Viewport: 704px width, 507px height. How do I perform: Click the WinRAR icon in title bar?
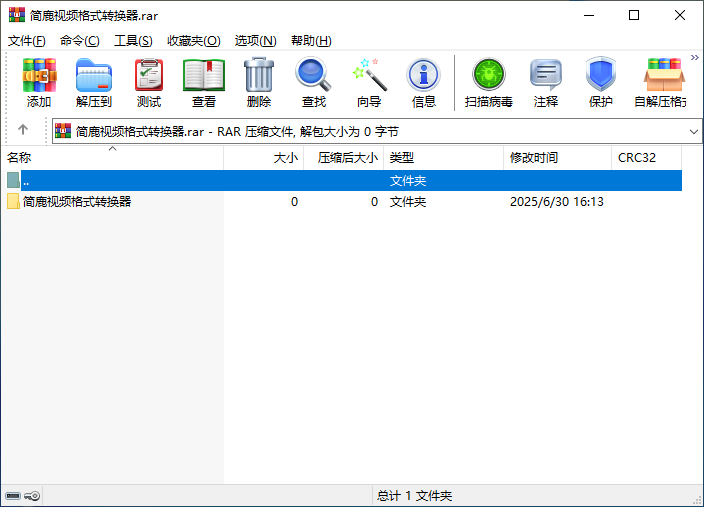pos(17,15)
